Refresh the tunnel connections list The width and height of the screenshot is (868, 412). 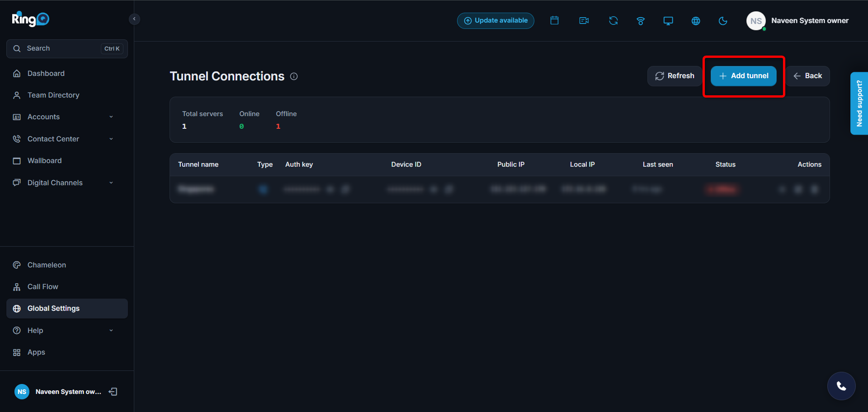pyautogui.click(x=675, y=76)
